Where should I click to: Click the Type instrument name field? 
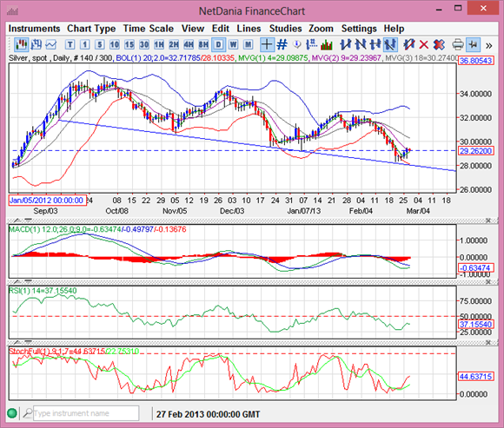click(x=86, y=413)
